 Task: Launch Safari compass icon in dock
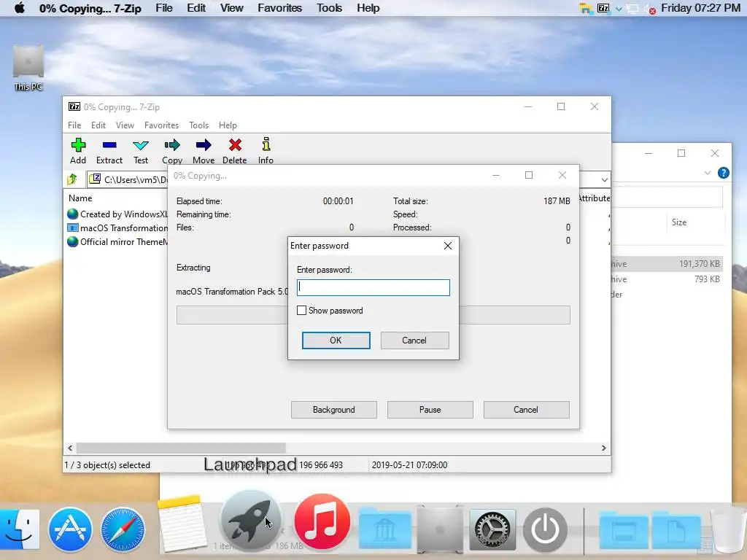[123, 529]
